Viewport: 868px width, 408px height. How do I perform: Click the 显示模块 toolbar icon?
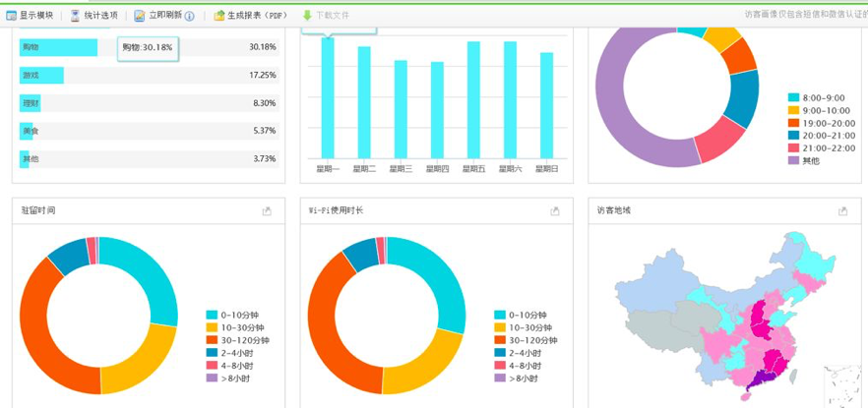point(12,16)
